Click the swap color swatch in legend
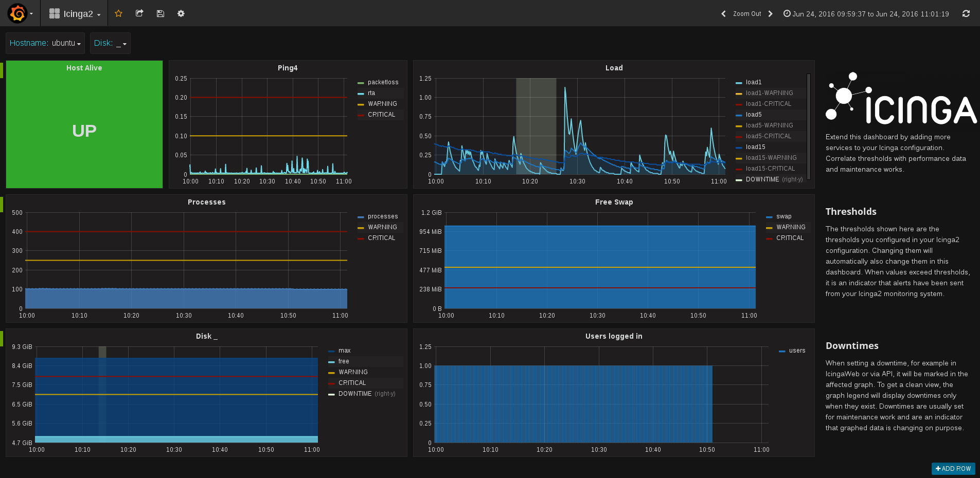Viewport: 980px width, 478px height. [769, 217]
